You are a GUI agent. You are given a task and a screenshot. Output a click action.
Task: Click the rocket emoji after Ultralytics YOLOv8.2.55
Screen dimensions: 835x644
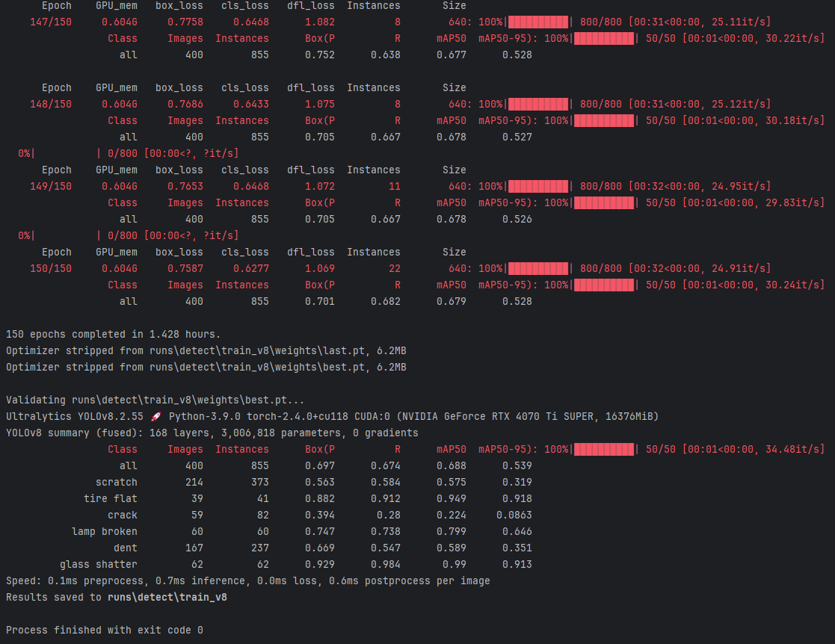click(155, 416)
